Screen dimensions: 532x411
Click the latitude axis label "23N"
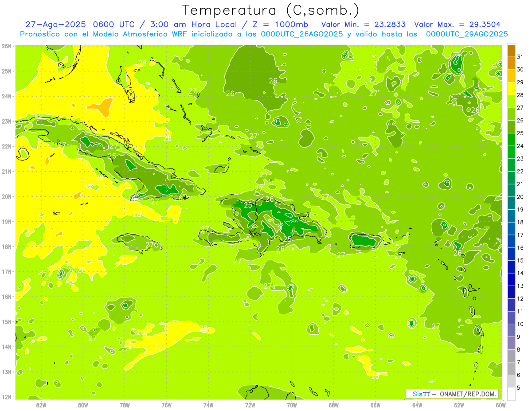7,121
